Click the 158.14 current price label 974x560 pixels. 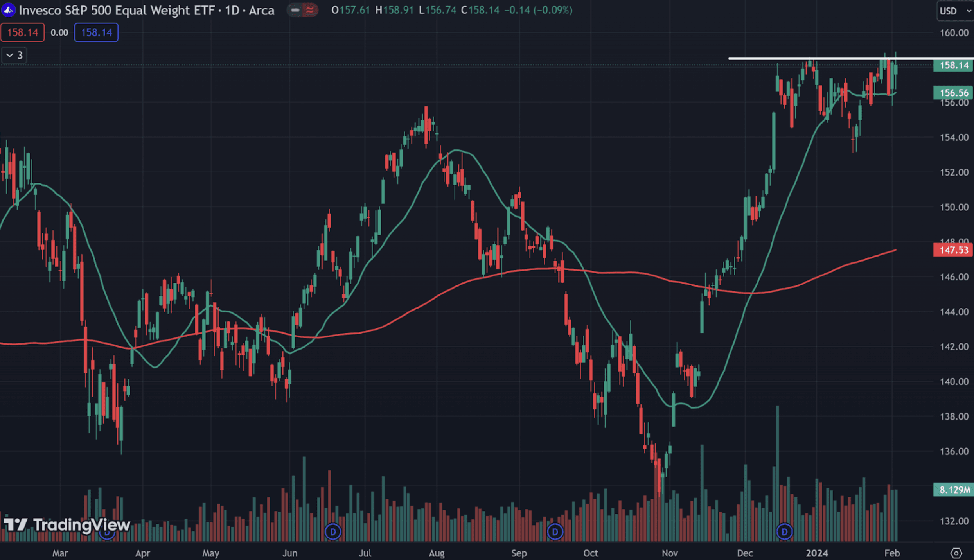coord(953,65)
